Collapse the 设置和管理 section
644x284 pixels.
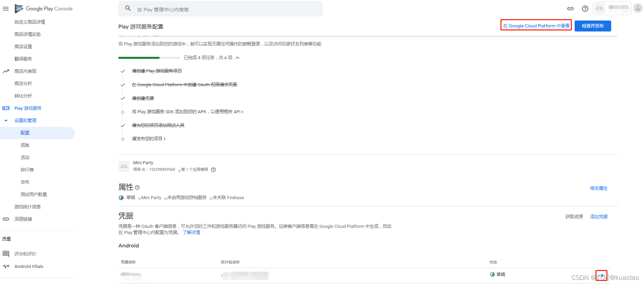[6, 120]
